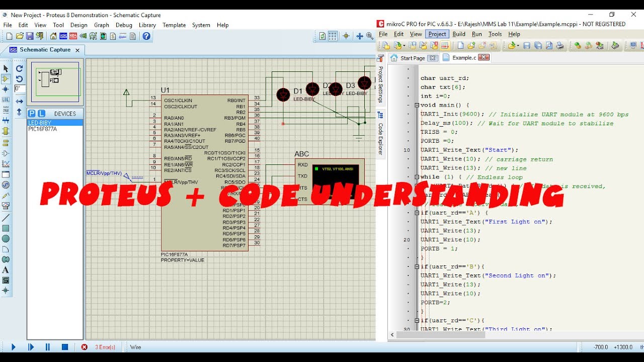This screenshot has width=644, height=362.
Task: Print icon in mikroC toolbar
Action: 559,46
